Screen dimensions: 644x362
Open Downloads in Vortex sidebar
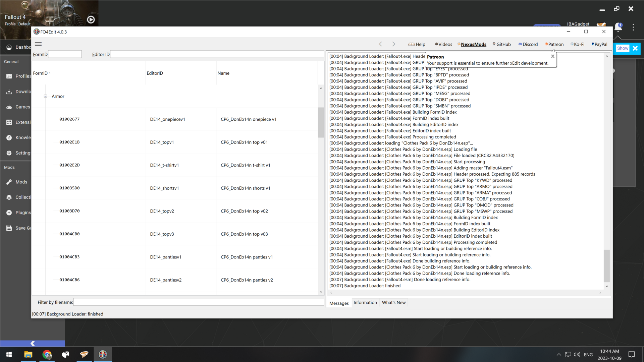click(x=18, y=92)
